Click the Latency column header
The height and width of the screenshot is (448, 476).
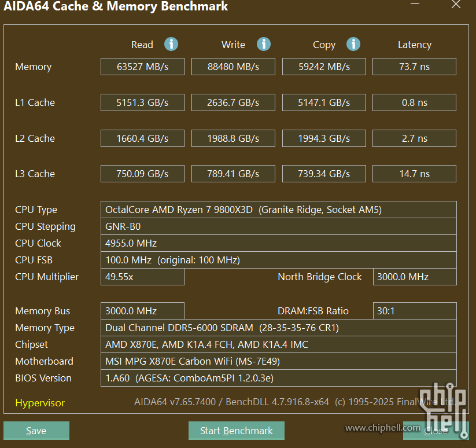click(x=414, y=45)
